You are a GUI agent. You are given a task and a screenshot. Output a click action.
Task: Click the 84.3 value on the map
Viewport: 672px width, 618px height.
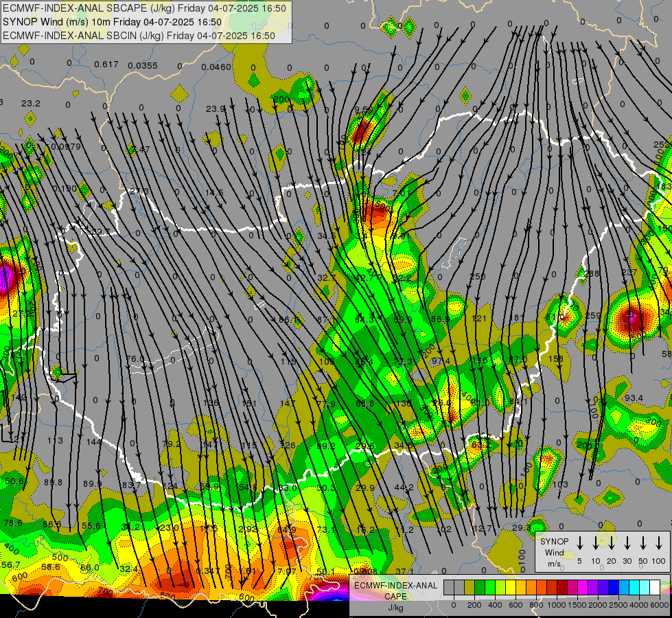coord(364,319)
